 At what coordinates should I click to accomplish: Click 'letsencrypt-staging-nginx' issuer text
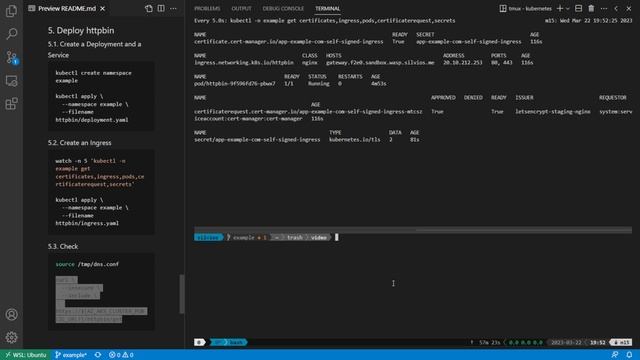pos(552,111)
